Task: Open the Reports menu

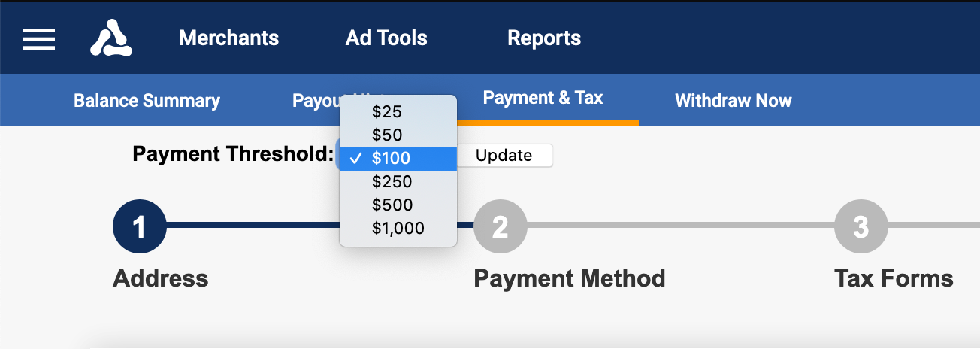Action: pyautogui.click(x=544, y=38)
